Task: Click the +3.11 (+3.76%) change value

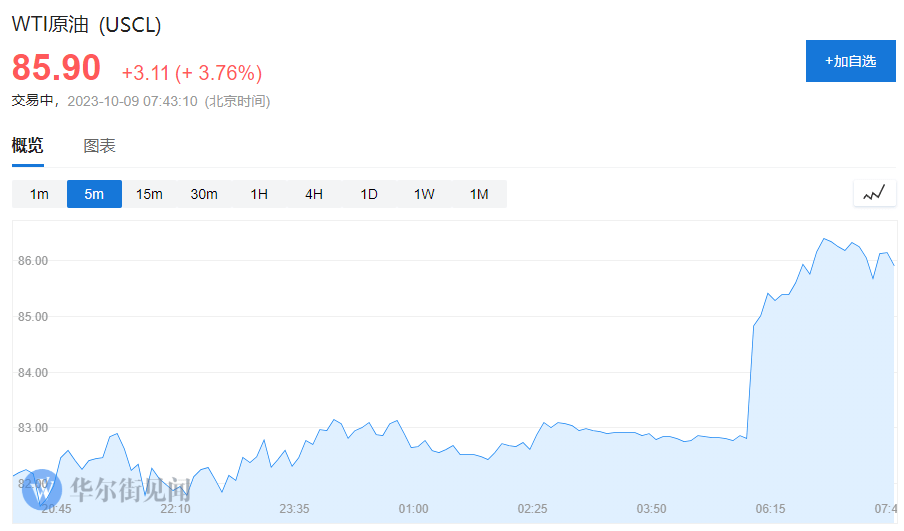Action: tap(191, 73)
